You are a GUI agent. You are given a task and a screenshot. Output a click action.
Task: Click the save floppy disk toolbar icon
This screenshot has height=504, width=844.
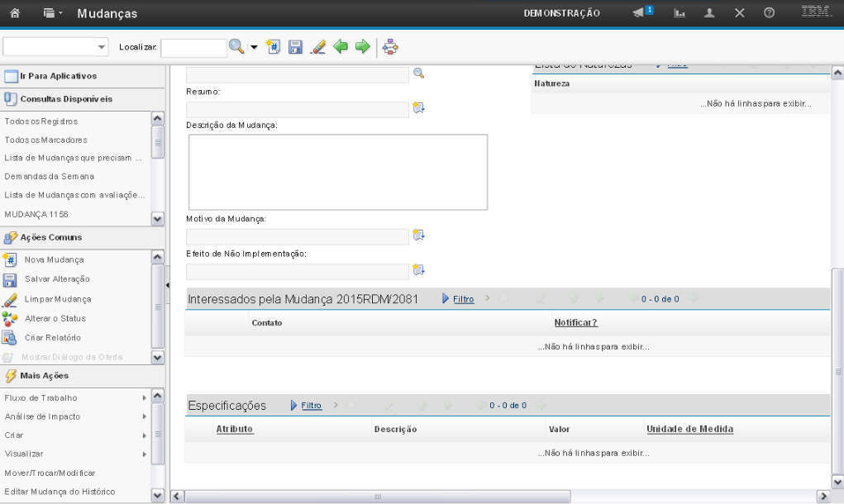(x=295, y=48)
